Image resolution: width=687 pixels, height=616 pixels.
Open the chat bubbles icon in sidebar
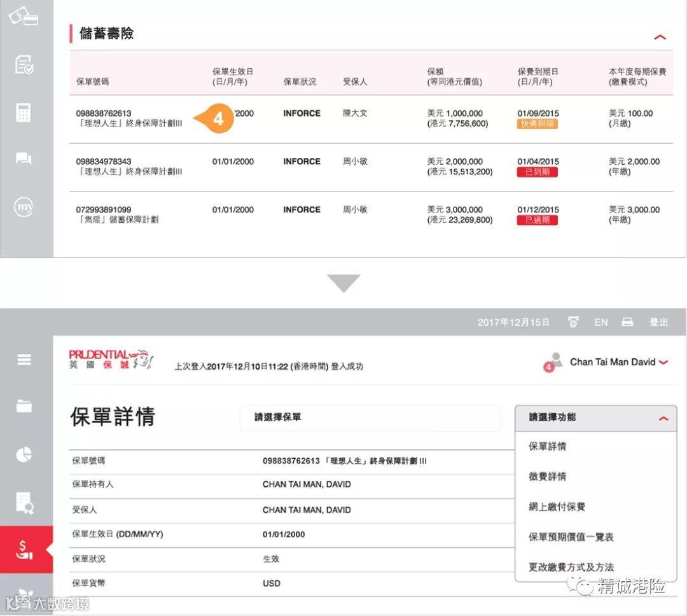click(24, 158)
